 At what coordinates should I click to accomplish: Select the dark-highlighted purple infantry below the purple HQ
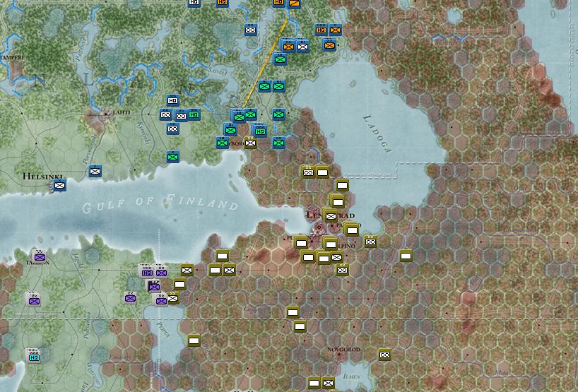pos(154,286)
